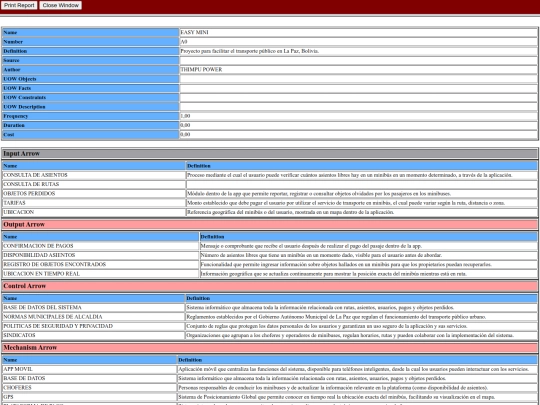Click the Close Window button
Screen dimensions: 540x405
(x=61, y=5)
